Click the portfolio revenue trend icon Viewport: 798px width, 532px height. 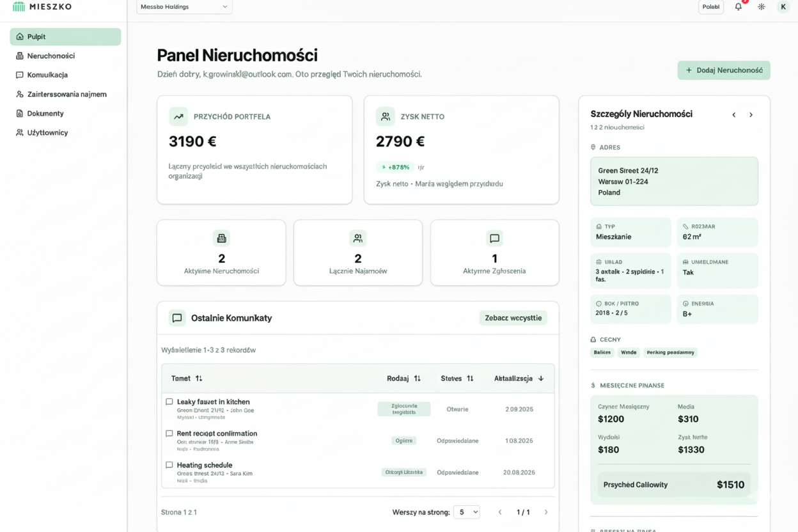click(178, 116)
